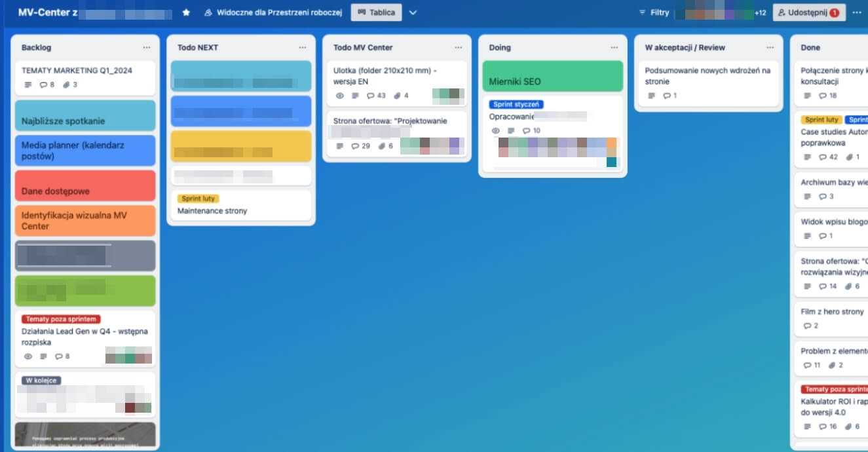Open the Dane dostępowe red card
868x452 pixels.
(x=85, y=185)
